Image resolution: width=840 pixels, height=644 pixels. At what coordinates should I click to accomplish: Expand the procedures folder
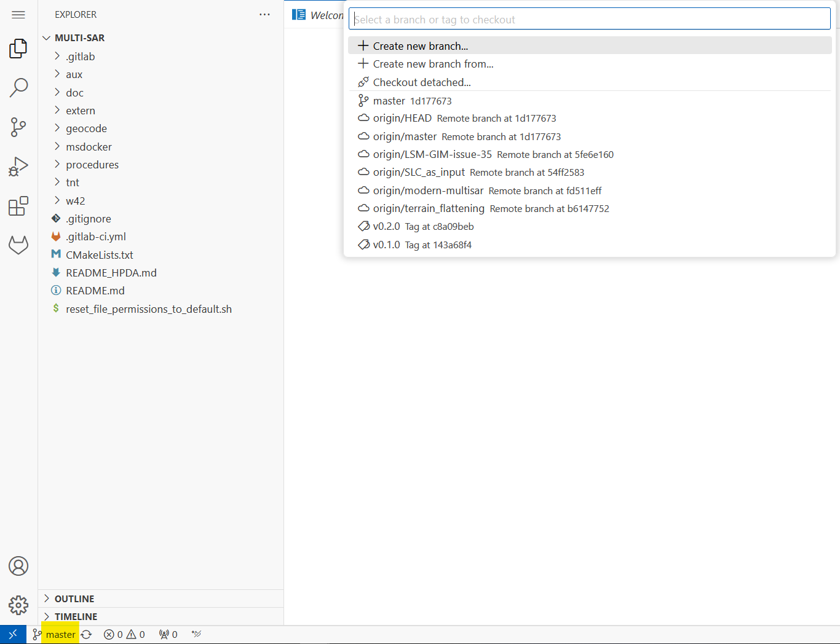[160, 165]
